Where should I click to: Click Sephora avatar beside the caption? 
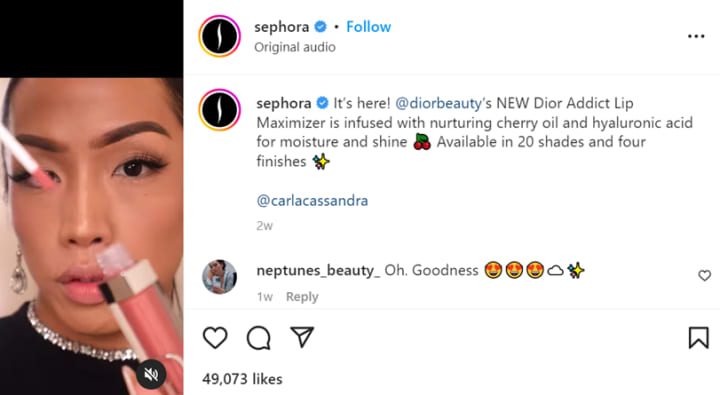[x=219, y=110]
